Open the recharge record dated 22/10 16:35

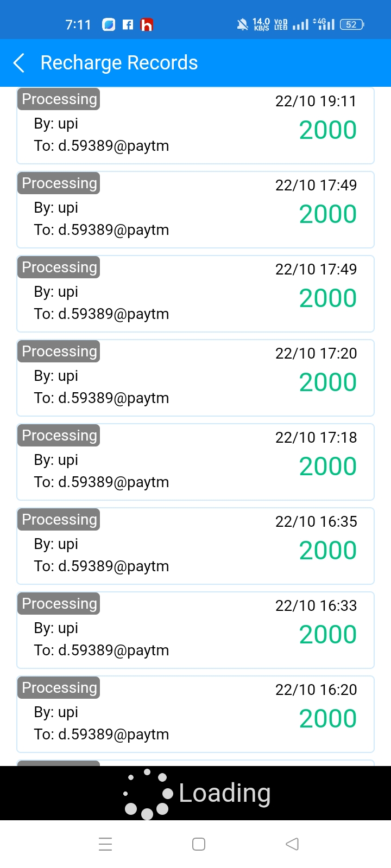coord(195,546)
